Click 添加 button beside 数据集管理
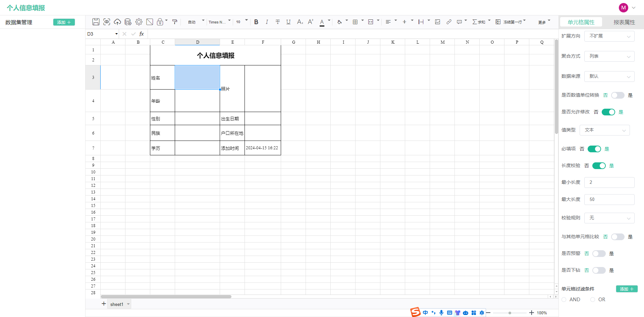Screen dimensions: 644x317 click(64, 22)
